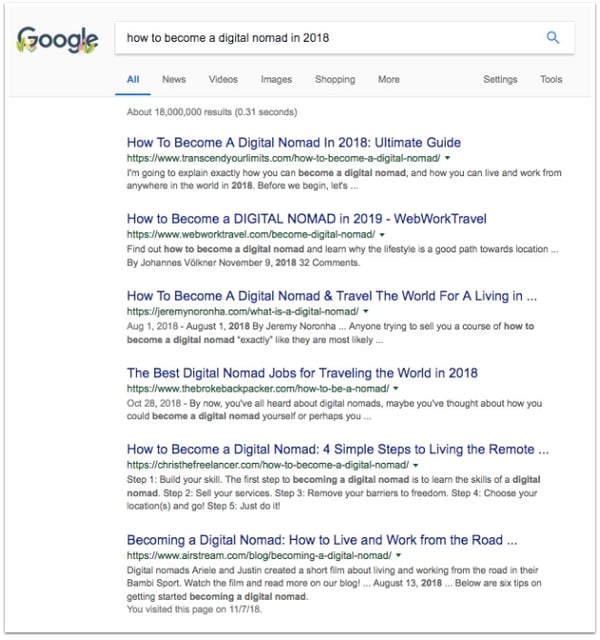Screen dimensions: 600x640
Task: Expand dropdown arrow next to christhefreelancer URL
Action: (x=416, y=465)
